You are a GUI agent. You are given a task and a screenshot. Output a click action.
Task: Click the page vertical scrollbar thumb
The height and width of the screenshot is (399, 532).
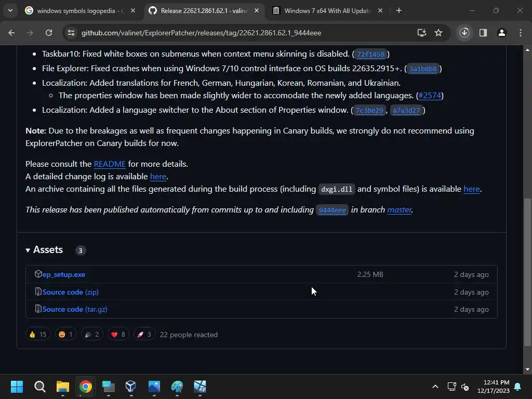click(527, 272)
